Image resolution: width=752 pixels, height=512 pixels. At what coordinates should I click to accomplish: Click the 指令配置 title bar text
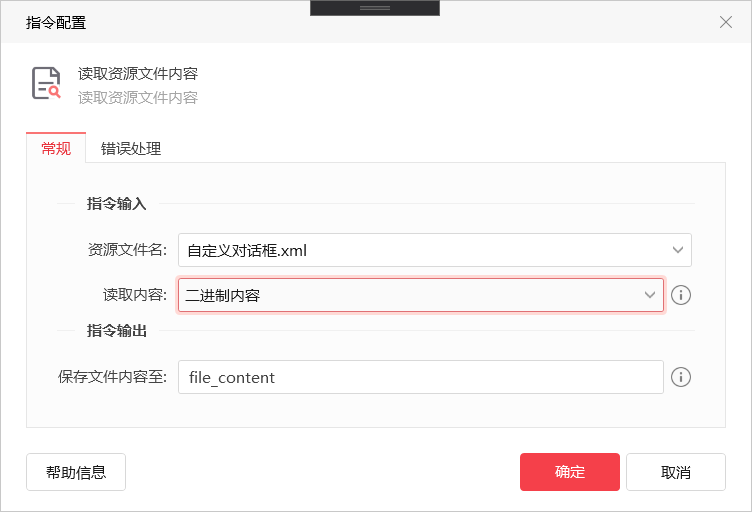[56, 23]
